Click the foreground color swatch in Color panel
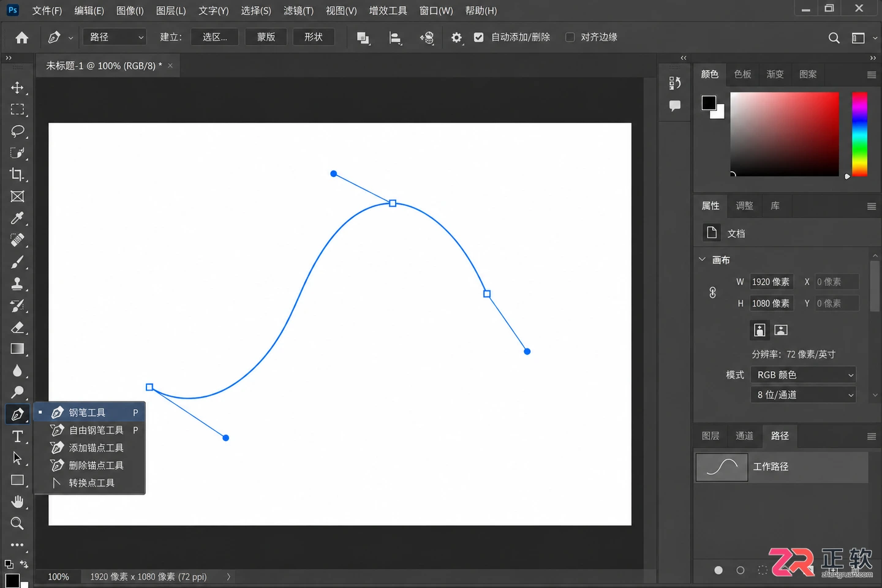882x588 pixels. 709,103
